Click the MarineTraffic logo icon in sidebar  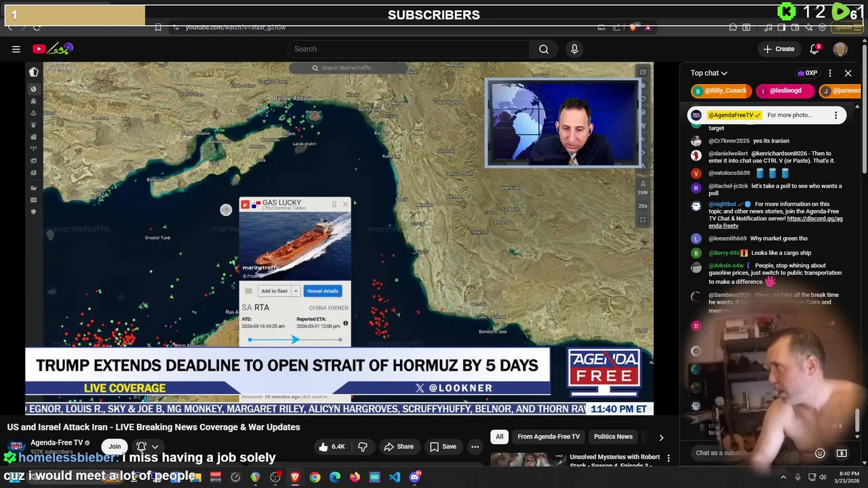coord(34,72)
